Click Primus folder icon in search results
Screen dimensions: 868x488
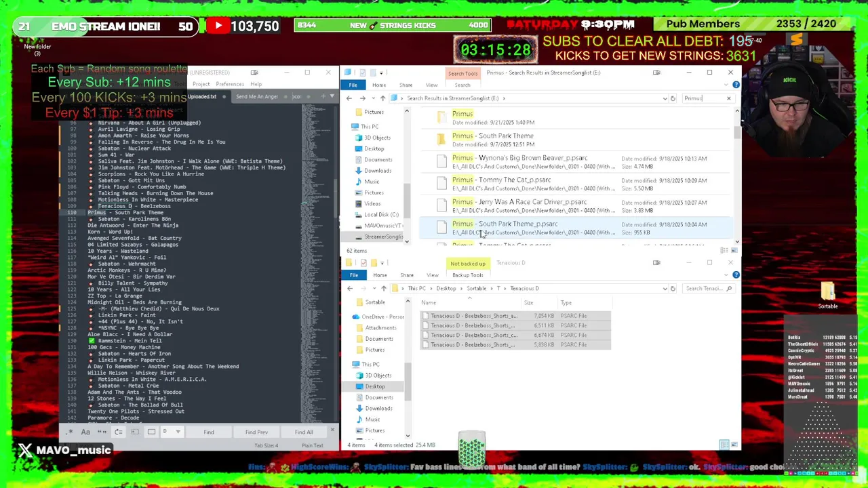coord(441,118)
